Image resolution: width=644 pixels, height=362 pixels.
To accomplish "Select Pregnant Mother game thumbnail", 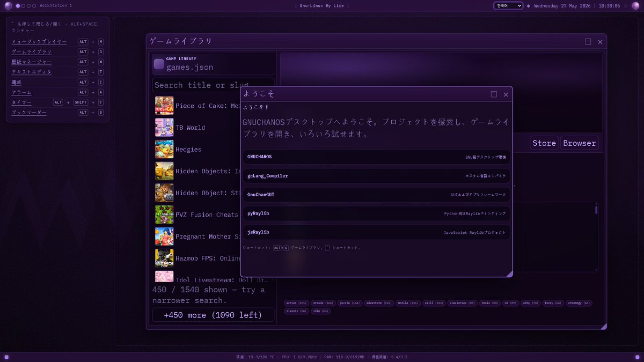I will 164,237.
